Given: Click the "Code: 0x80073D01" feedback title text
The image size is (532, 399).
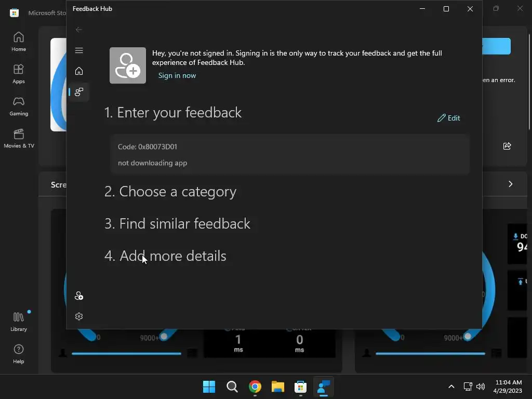Looking at the screenshot, I should click(147, 147).
